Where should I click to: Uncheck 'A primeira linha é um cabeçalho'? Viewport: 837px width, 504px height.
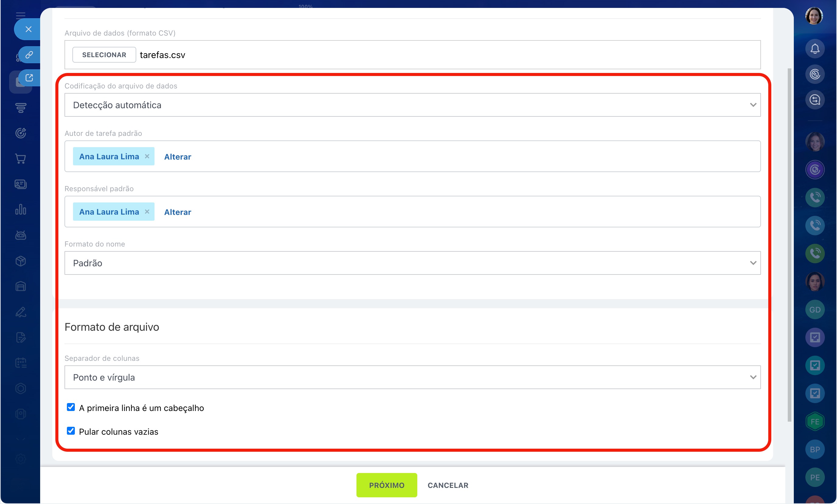[x=71, y=407]
